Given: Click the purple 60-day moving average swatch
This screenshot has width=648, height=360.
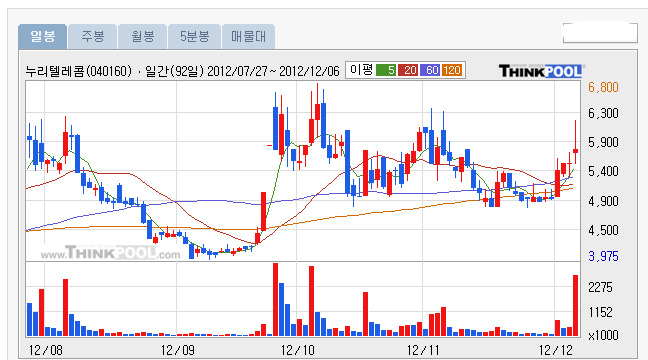Looking at the screenshot, I should click(430, 70).
